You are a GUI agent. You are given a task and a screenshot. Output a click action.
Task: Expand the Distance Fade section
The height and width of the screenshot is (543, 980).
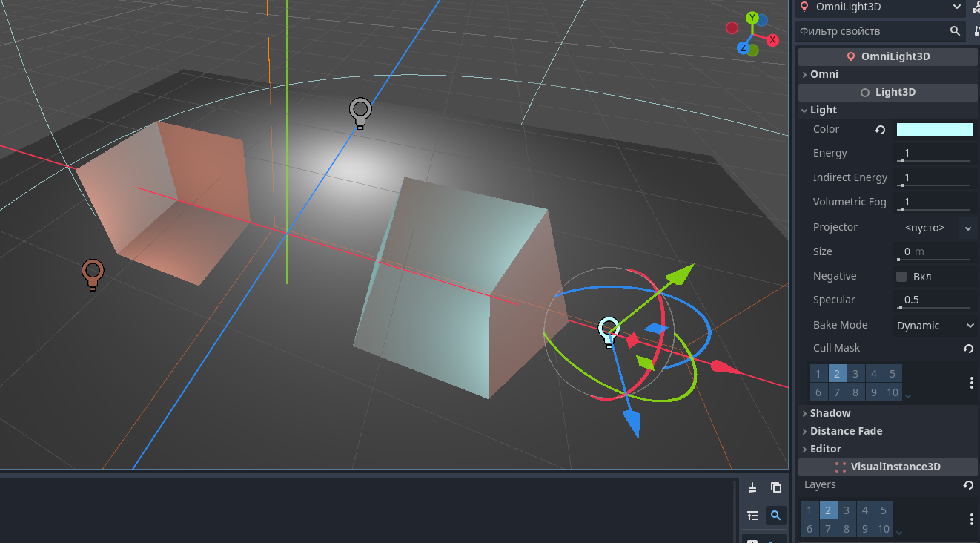click(x=887, y=431)
